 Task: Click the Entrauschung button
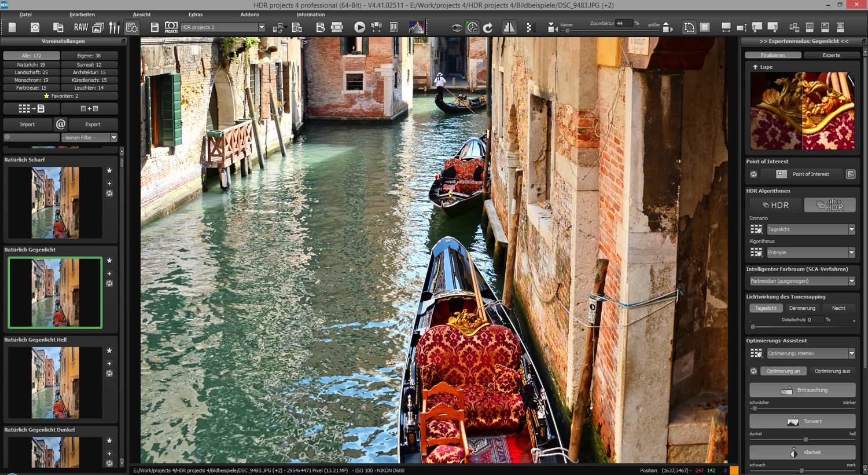[x=803, y=390]
